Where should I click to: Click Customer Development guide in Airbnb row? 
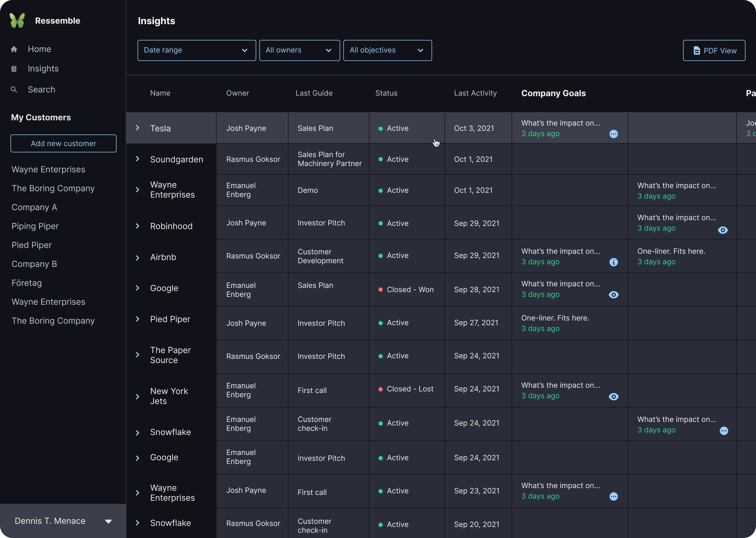pos(321,256)
